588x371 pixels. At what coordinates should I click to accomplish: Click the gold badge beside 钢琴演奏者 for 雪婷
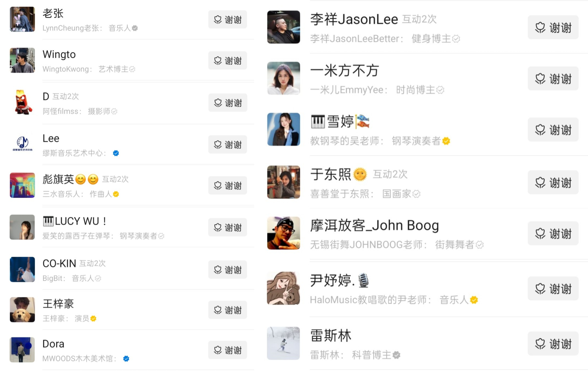[446, 141]
